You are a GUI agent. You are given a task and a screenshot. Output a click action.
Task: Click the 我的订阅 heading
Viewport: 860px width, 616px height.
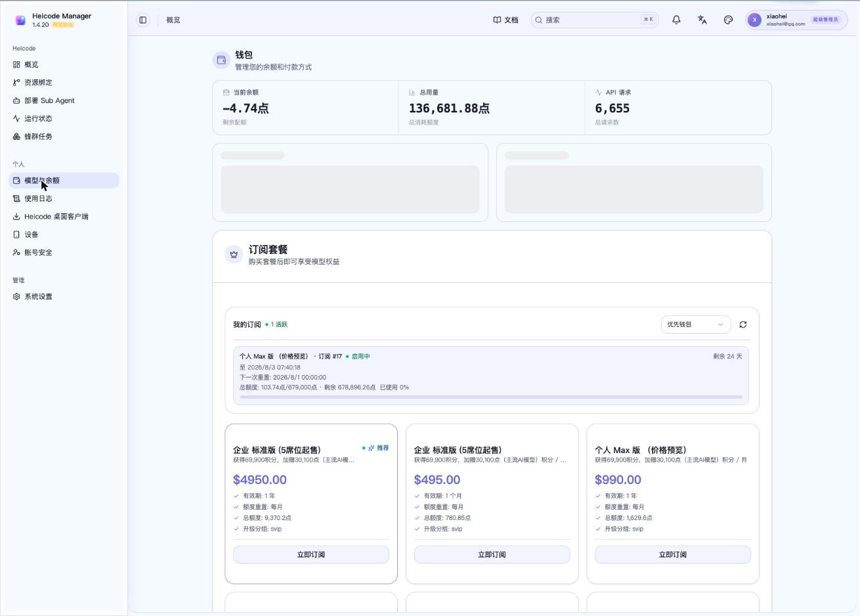pos(247,324)
